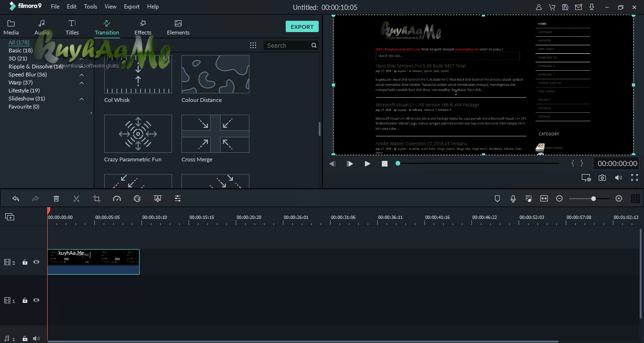Add a marker to the timeline
The width and height of the screenshot is (644, 343).
(497, 199)
